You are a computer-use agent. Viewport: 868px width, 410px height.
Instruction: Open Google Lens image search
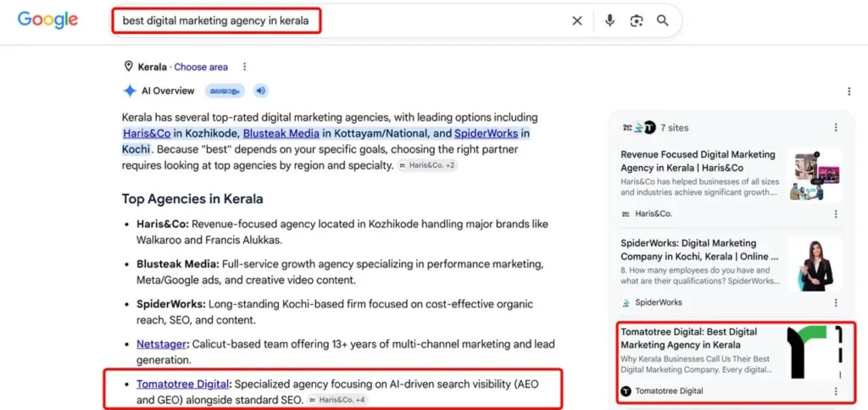tap(637, 21)
